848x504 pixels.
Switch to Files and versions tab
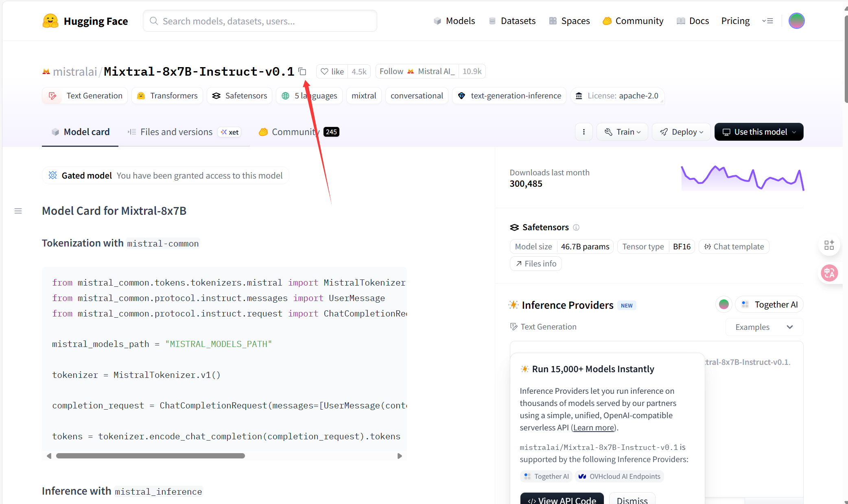click(x=176, y=132)
